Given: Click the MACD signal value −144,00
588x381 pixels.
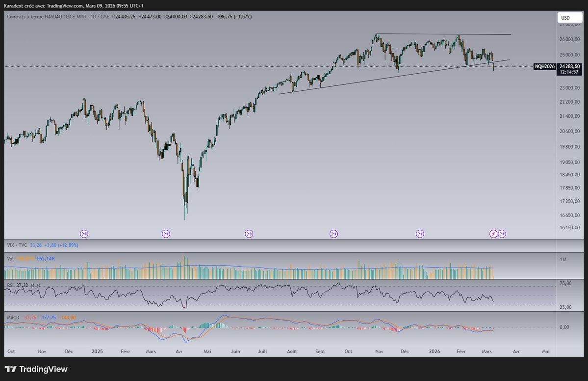Looking at the screenshot, I should [67, 318].
